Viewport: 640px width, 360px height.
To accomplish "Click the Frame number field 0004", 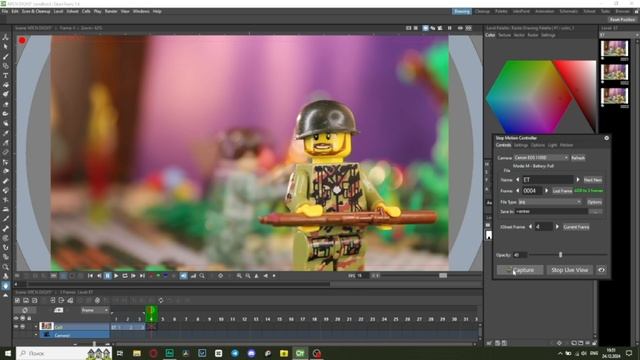I will 532,191.
